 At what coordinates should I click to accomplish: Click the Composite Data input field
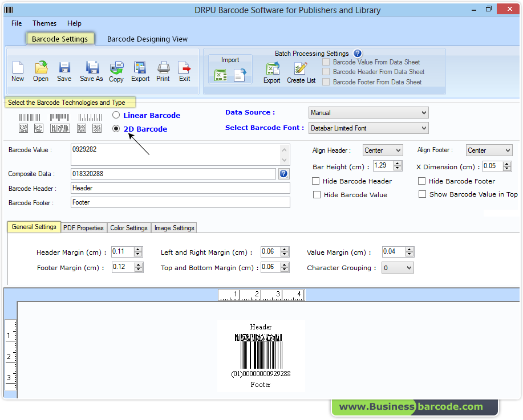[x=173, y=174]
